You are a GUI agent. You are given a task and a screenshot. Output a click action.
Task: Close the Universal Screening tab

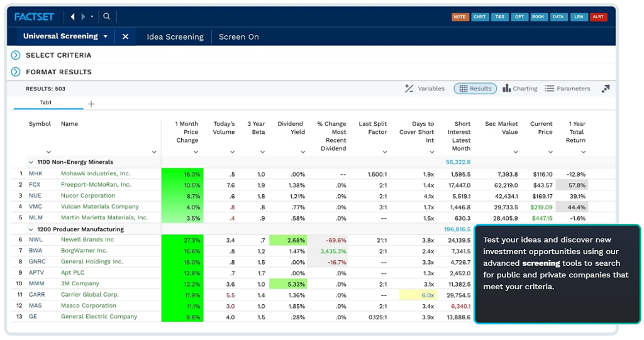(125, 36)
